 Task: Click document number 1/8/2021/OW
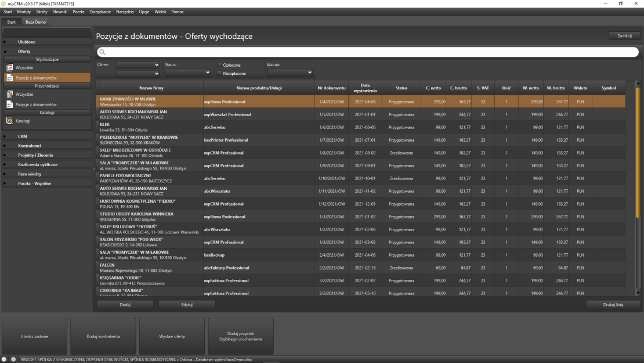click(331, 153)
